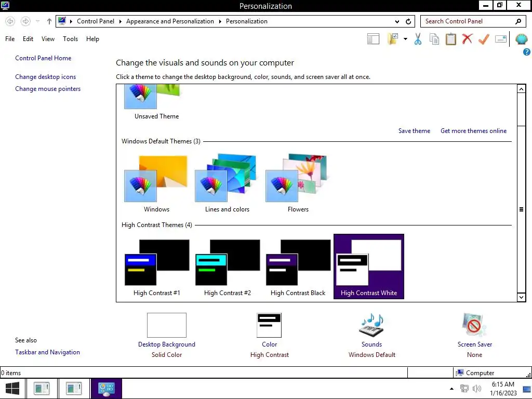Click Control Panel in the address breadcrumb
Image resolution: width=532 pixels, height=399 pixels.
click(x=96, y=21)
